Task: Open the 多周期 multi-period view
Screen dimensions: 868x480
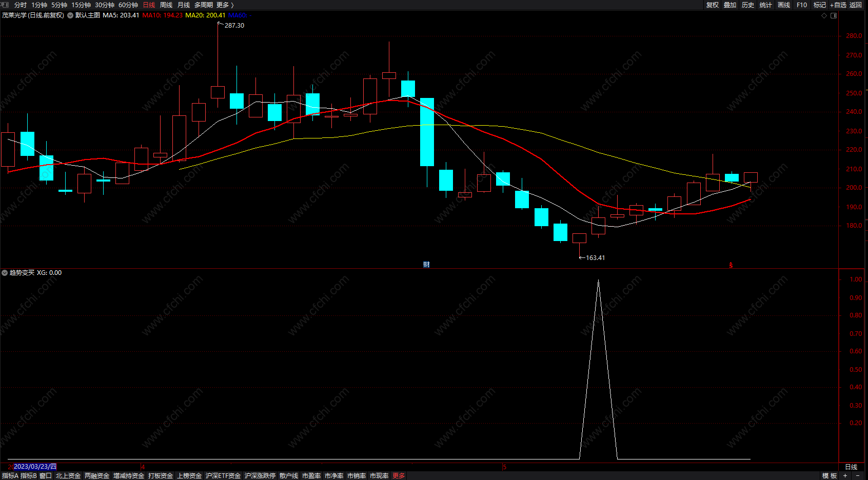Action: (x=203, y=5)
